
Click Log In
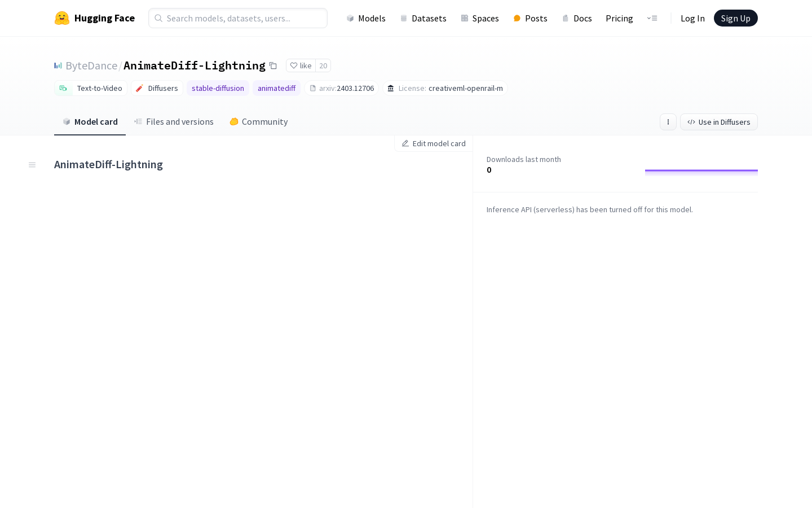692,18
